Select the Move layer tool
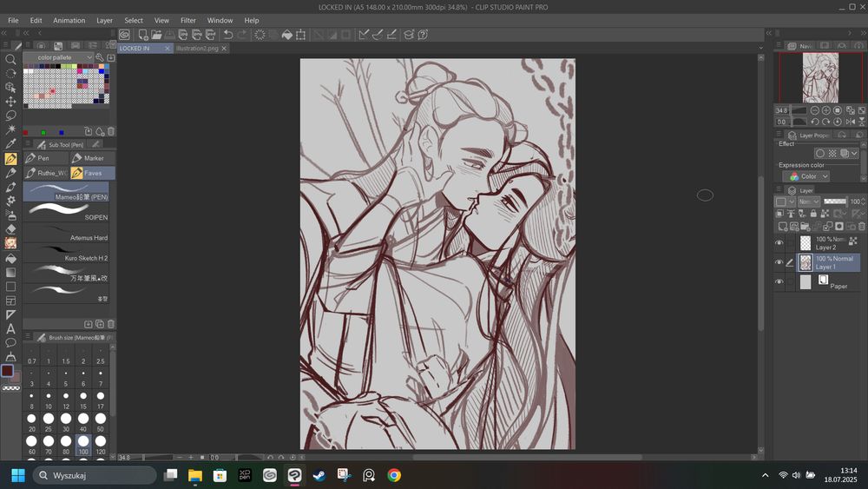Viewport: 868px width, 489px height. tap(10, 102)
